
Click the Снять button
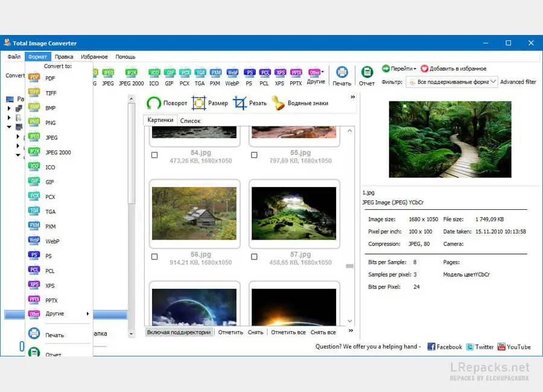pyautogui.click(x=256, y=332)
